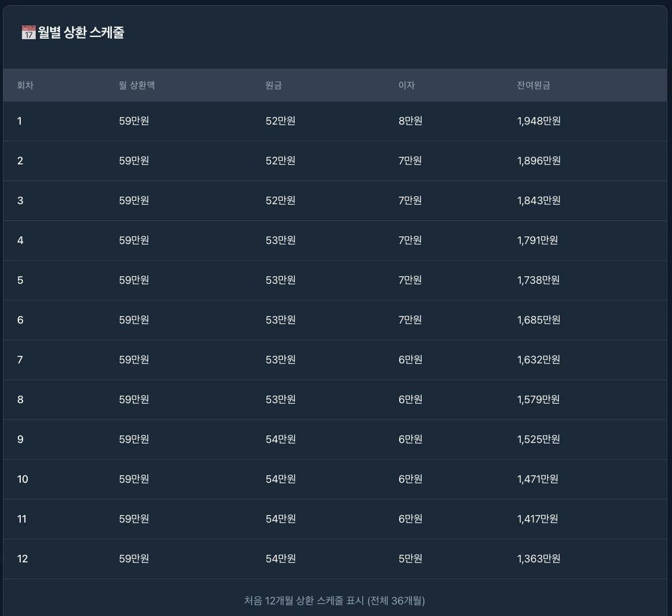Image resolution: width=672 pixels, height=616 pixels.
Task: Click 7만원 interest in row 6
Action: [410, 320]
